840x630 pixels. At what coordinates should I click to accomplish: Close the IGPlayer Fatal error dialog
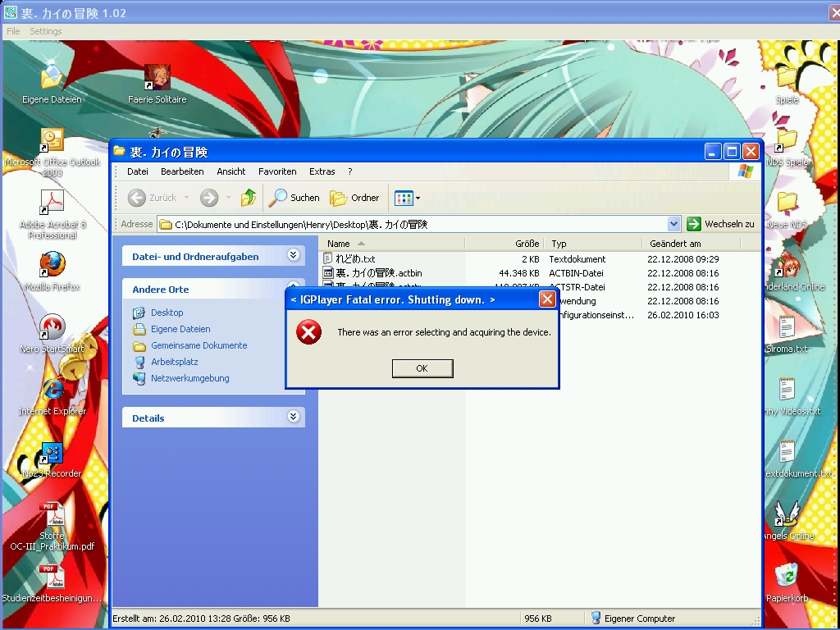point(547,299)
